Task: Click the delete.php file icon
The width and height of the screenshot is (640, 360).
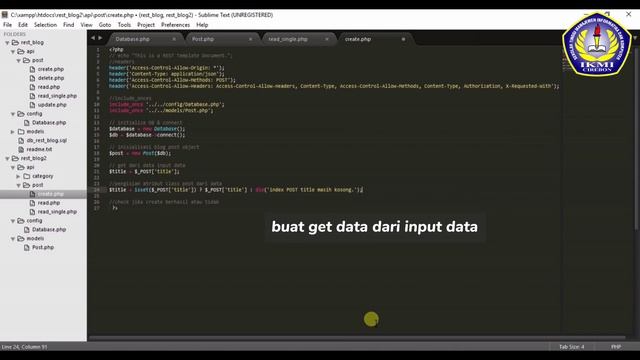Action: (32, 78)
